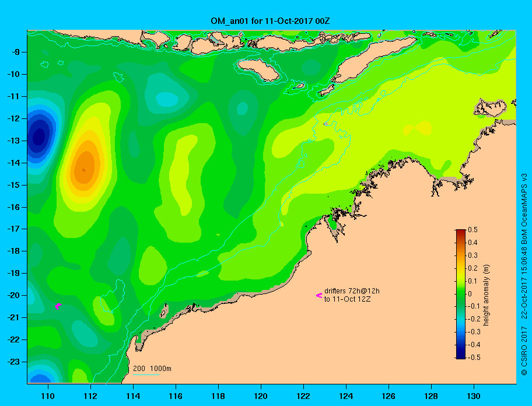Image resolution: width=532 pixels, height=406 pixels.
Task: Click the '114' longitude axis label
Action: coord(133,396)
